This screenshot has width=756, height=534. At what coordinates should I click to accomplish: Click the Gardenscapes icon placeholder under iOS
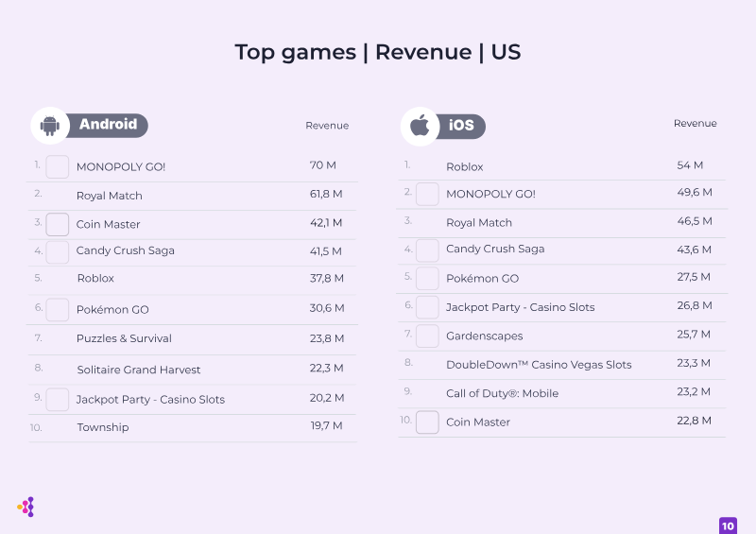427,336
